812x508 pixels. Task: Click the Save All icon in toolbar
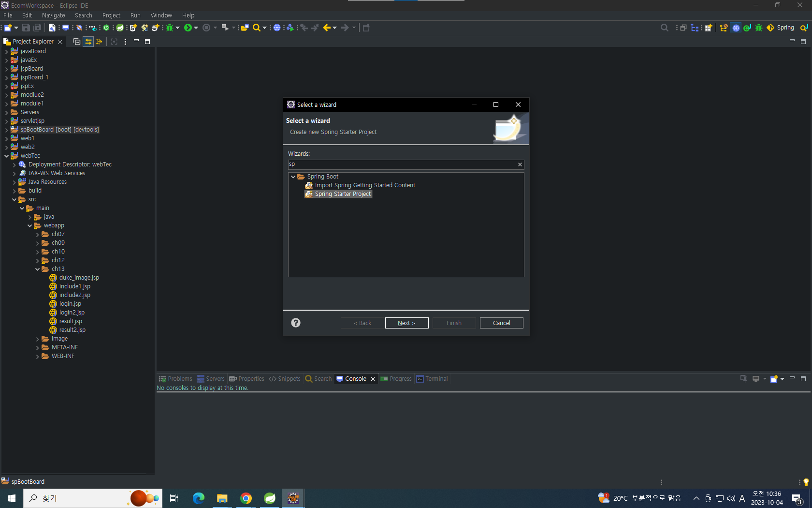click(x=37, y=28)
